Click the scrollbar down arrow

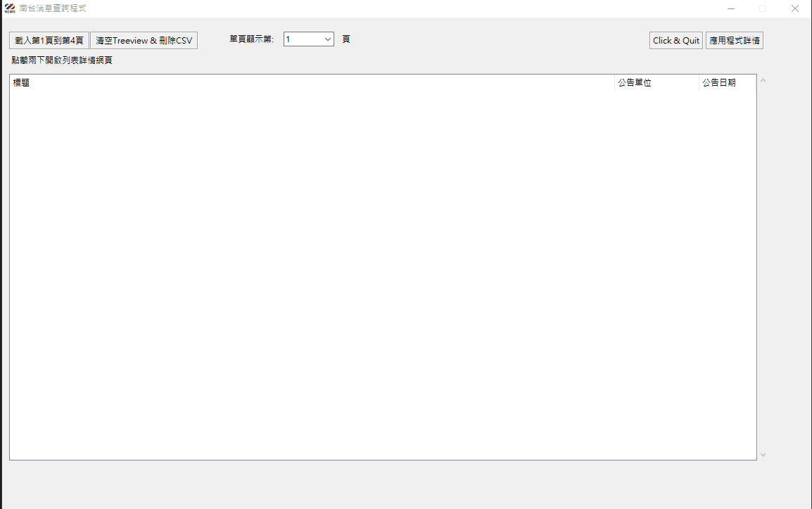coord(763,455)
